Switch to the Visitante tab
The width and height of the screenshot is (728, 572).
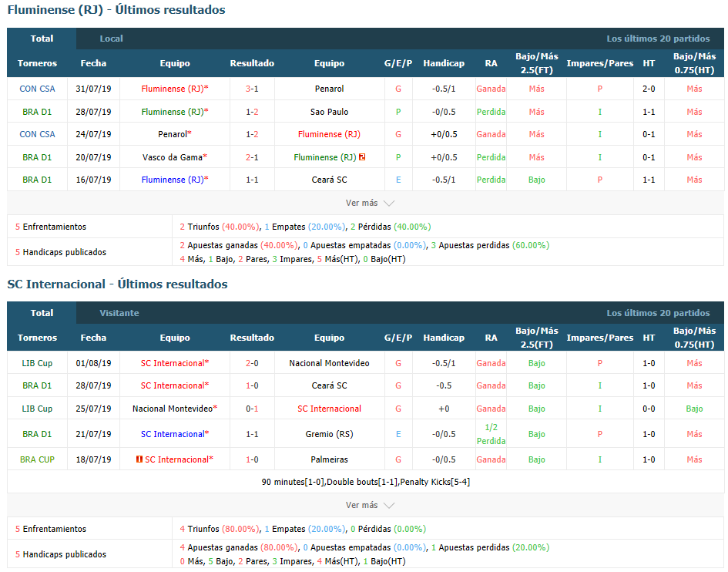119,313
